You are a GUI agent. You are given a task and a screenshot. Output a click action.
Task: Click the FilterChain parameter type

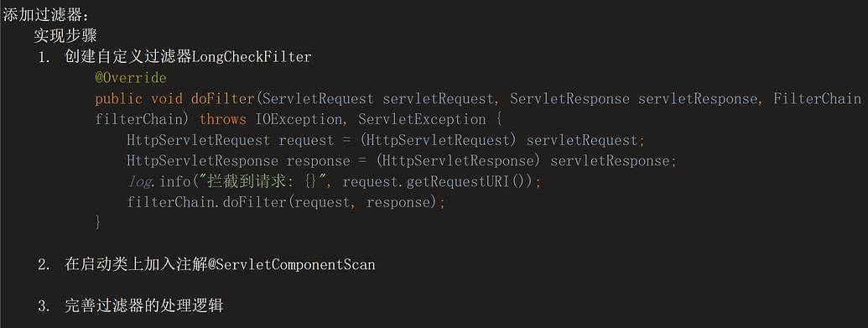817,99
